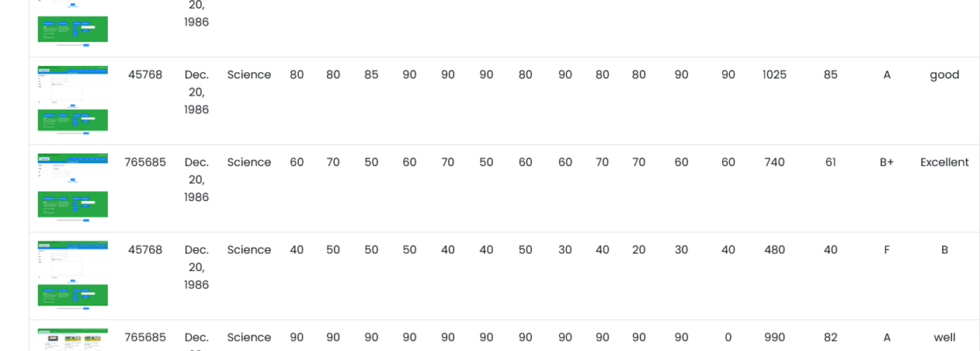Image resolution: width=980 pixels, height=351 pixels.
Task: Click the 'good' remark cell
Action: 944,75
